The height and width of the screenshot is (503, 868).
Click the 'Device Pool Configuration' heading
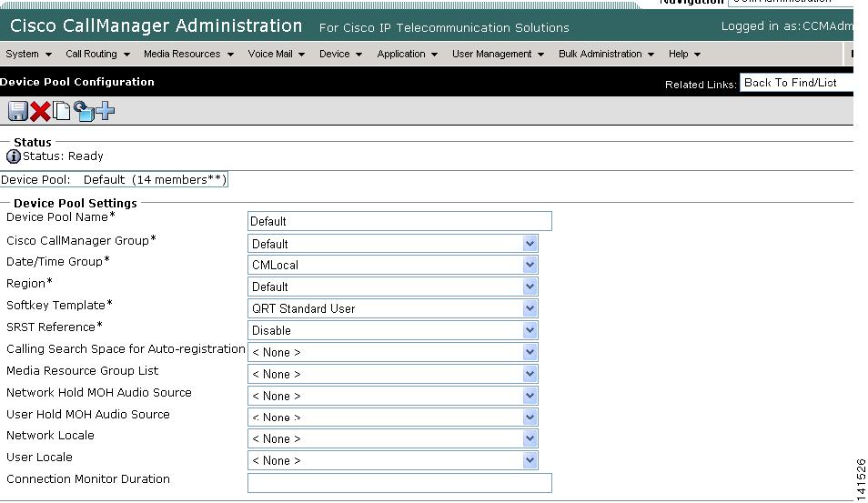(x=77, y=82)
